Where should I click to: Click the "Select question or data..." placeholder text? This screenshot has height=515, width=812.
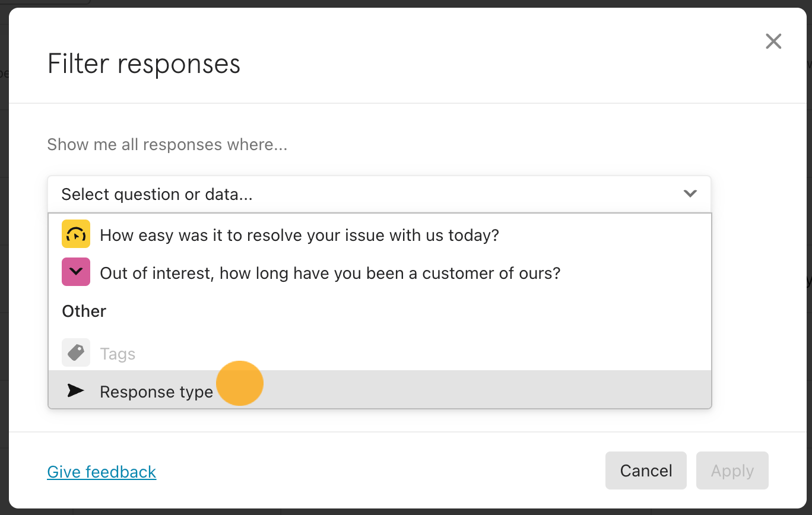pyautogui.click(x=157, y=195)
